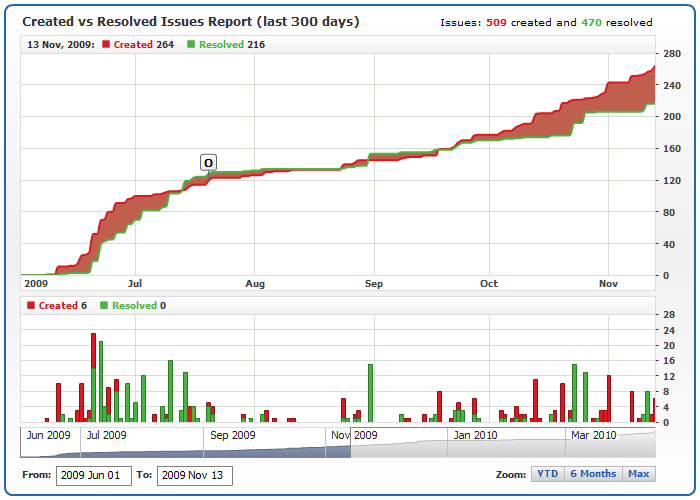Click 'Created 264' label in top legend
Image resolution: width=700 pixels, height=500 pixels.
[x=144, y=45]
